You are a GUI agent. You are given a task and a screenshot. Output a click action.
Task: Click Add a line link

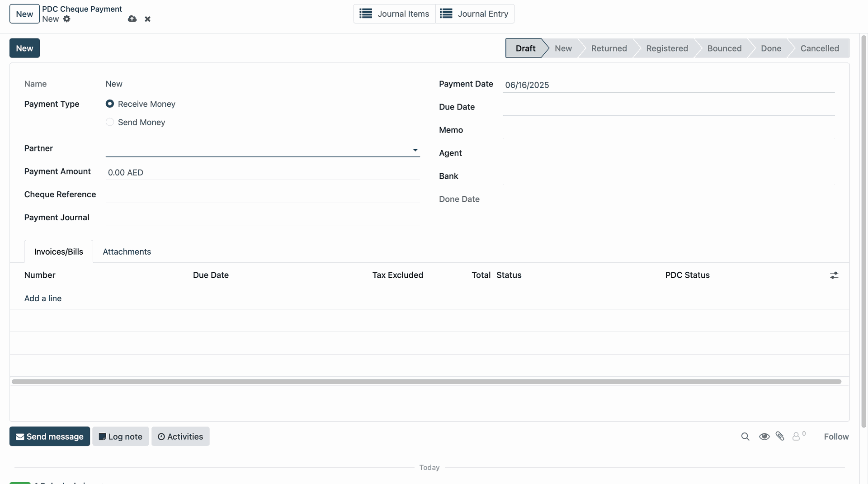click(43, 299)
